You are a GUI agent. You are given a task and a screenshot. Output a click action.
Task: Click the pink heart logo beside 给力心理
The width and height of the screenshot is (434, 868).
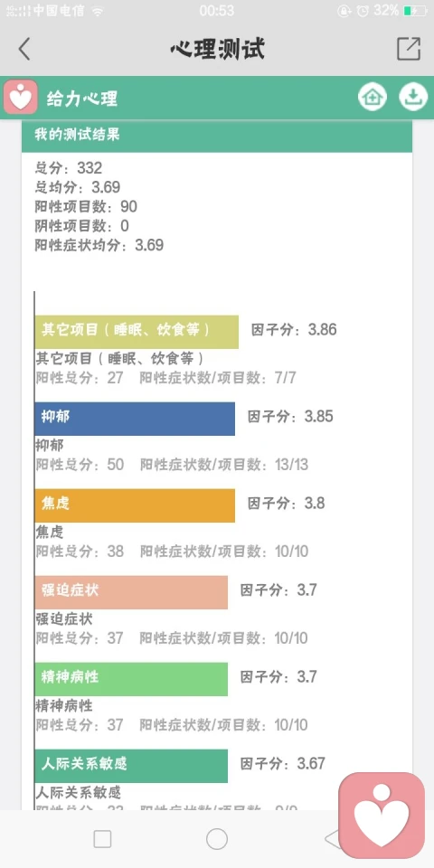(21, 97)
